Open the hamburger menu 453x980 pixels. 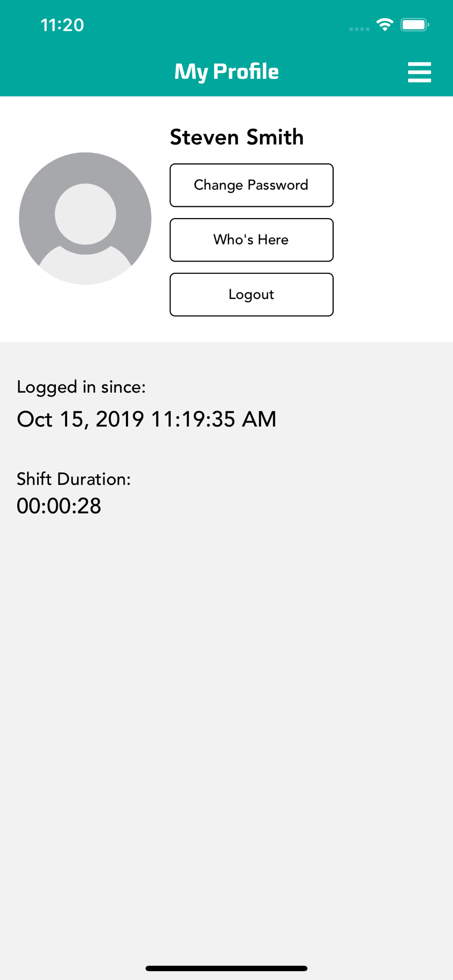(419, 72)
